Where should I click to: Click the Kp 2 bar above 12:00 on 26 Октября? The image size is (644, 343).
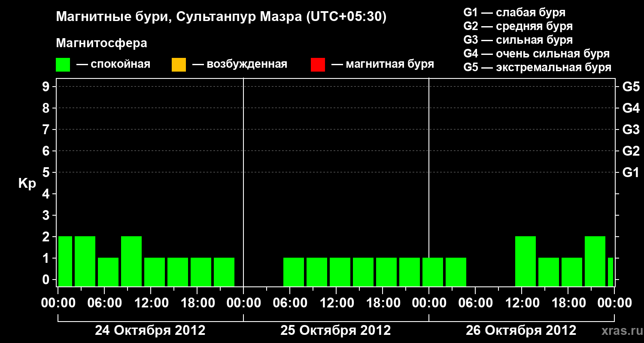(x=526, y=261)
